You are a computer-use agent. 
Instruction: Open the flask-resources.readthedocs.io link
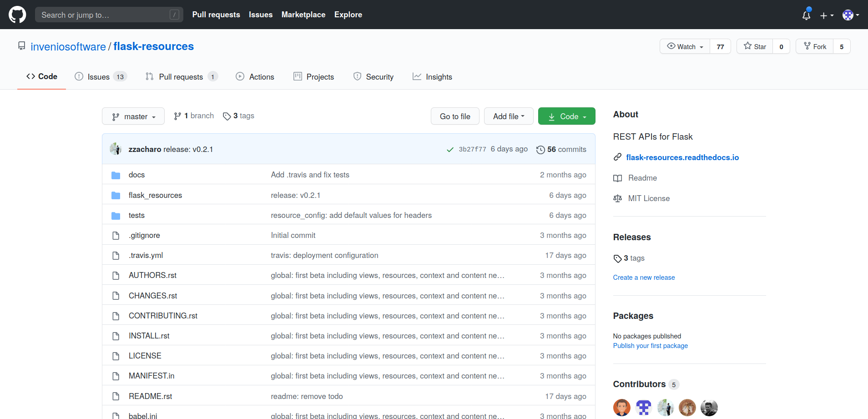[x=682, y=157]
